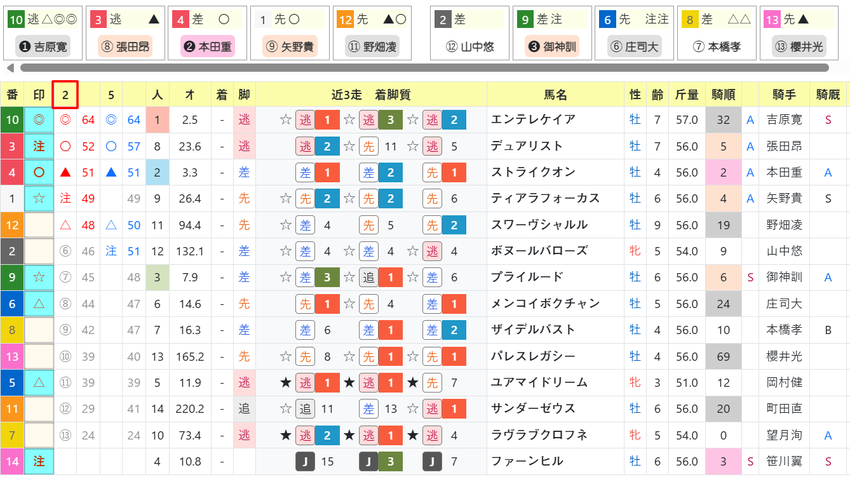850x477 pixels.
Task: Sort by the 馬名 column header
Action: (x=555, y=95)
